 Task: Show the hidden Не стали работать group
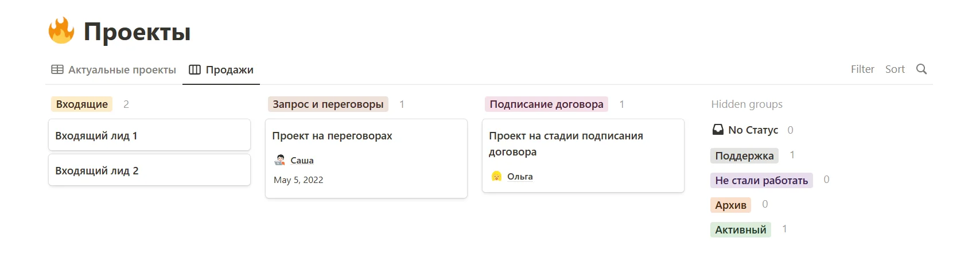[x=761, y=181]
